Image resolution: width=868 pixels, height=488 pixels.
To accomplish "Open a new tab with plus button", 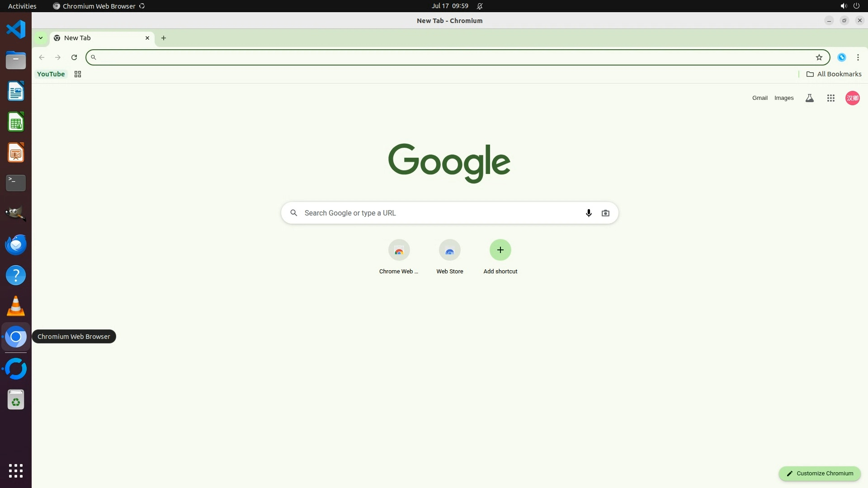I will [x=164, y=38].
